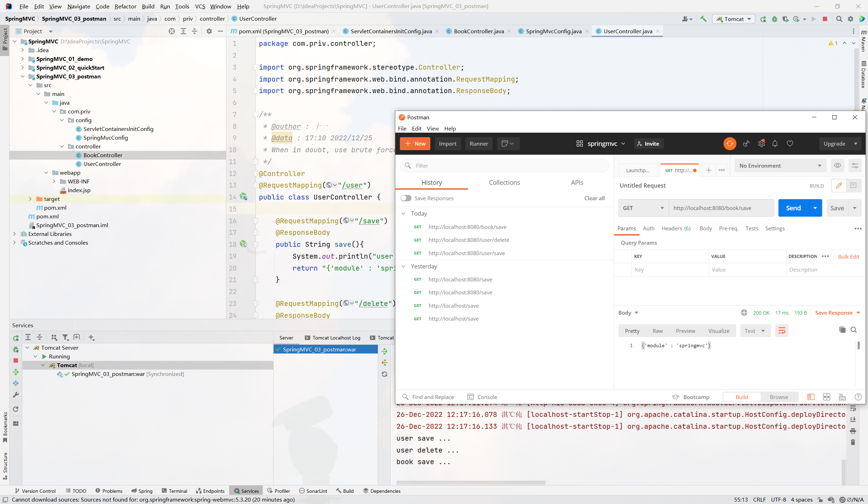Click the Print icon beside the console
Screen dimensions: 868x504
[x=853, y=430]
